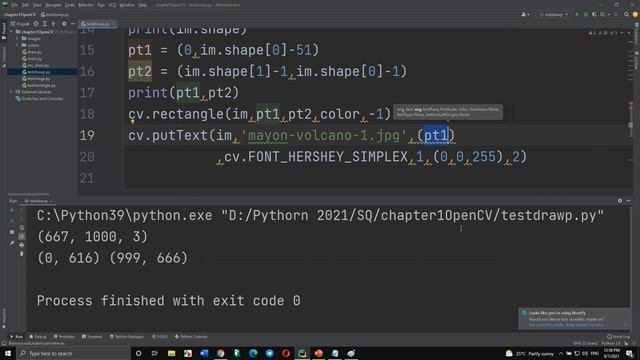Open Terminal tool window tab
Image resolution: width=640 pixels, height=360 pixels.
[92, 337]
